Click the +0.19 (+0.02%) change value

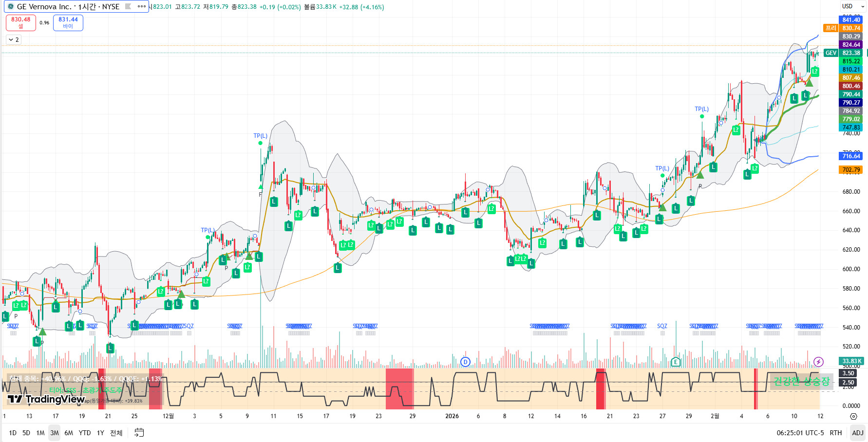point(280,7)
